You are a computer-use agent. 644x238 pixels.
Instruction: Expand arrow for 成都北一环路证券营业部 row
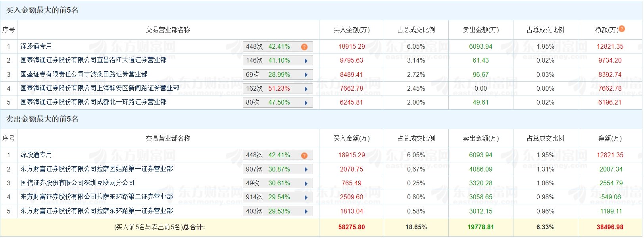306,103
